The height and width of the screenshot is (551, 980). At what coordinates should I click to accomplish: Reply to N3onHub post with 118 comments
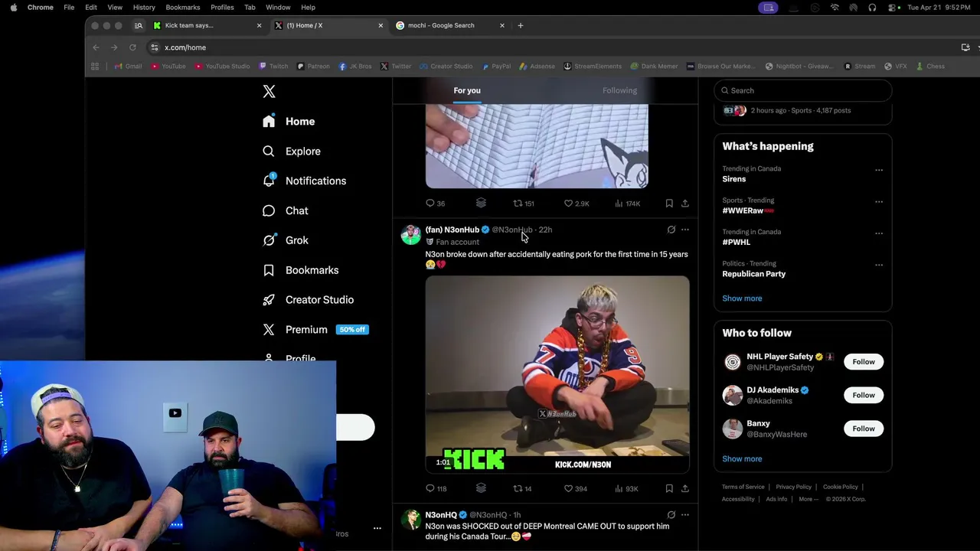436,488
